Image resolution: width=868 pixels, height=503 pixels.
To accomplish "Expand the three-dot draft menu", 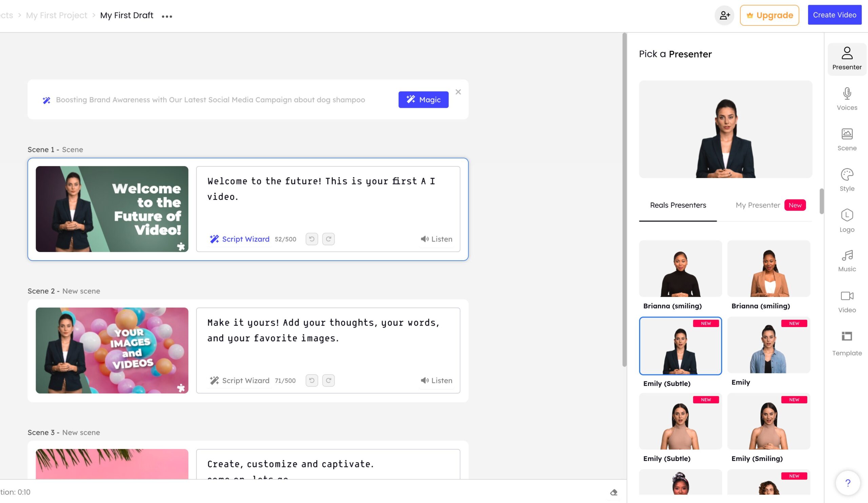I will click(x=167, y=16).
